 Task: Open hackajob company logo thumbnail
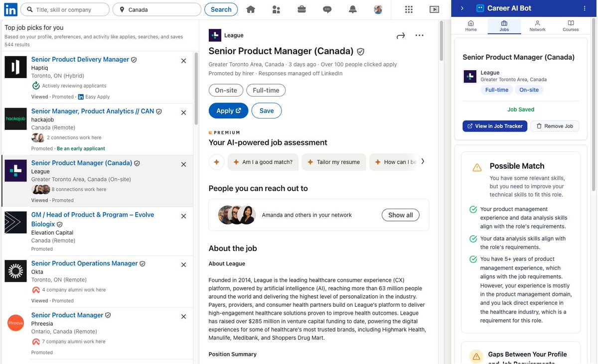coord(15,119)
